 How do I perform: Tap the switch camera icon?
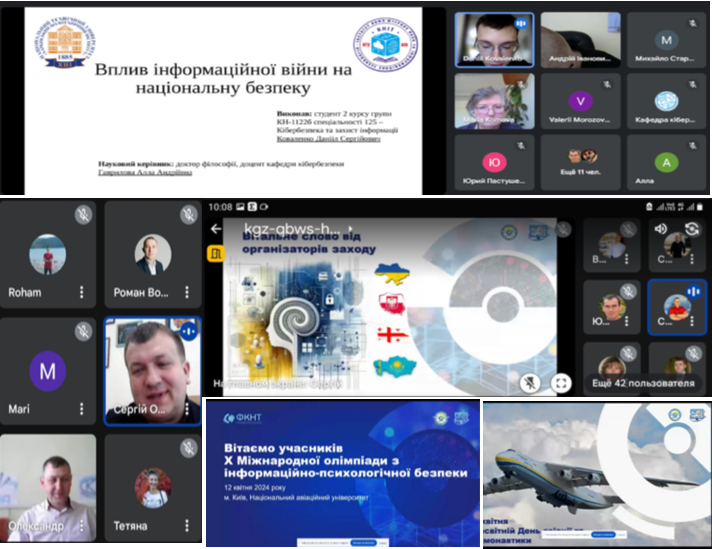click(692, 229)
